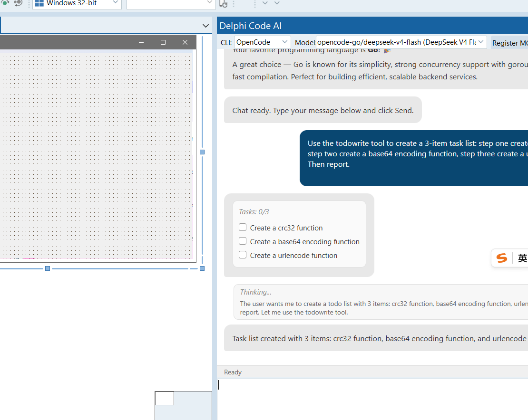Click the Register button next to the Model dropdown

(509, 43)
